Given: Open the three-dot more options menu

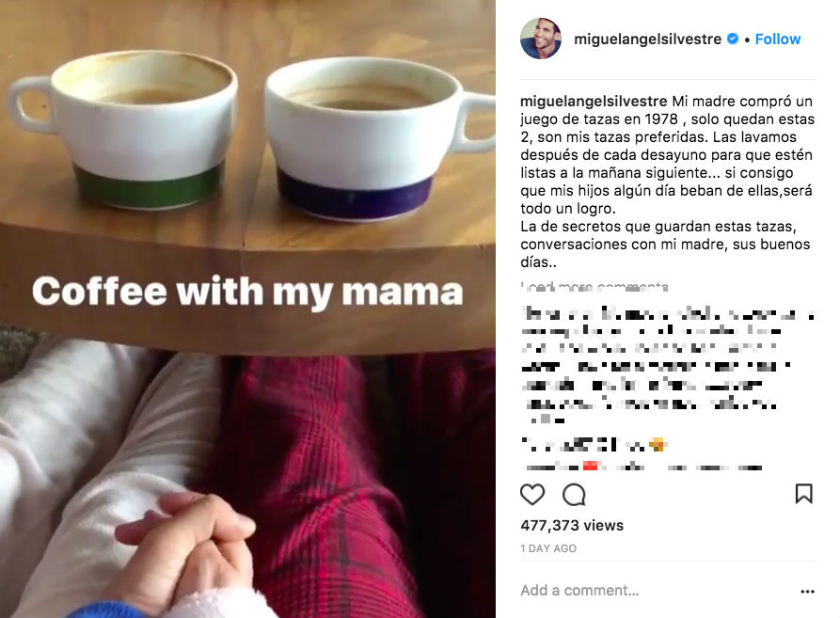Looking at the screenshot, I should 807,592.
